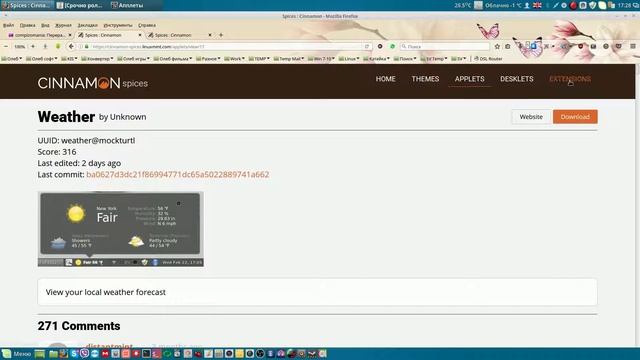Open the Журнал menu
This screenshot has width=640, height=360.
[63, 25]
